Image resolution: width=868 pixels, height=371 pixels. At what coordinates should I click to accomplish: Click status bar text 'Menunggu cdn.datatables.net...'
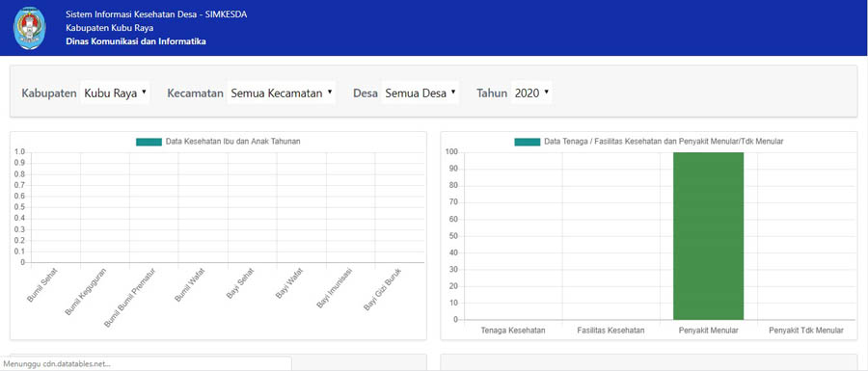pyautogui.click(x=57, y=364)
